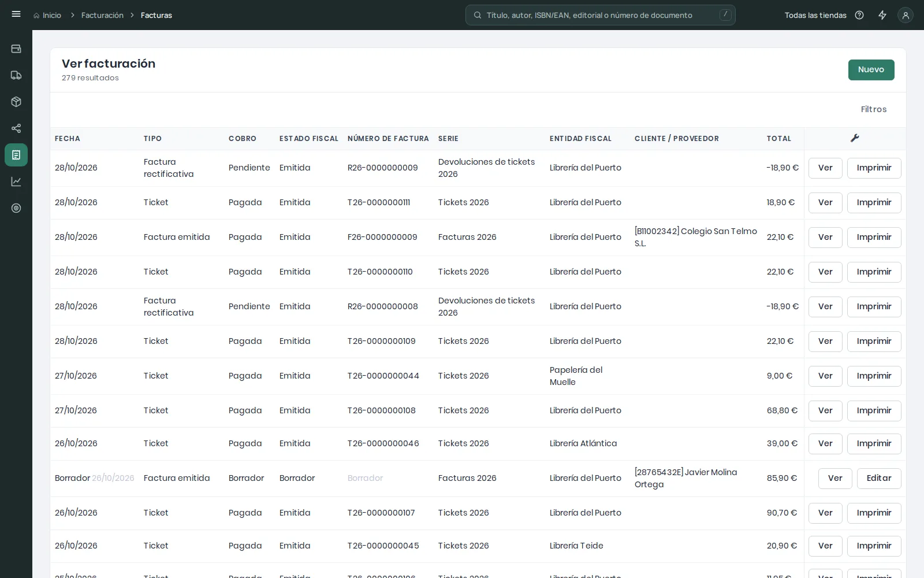View ticket T26-0000000108
The height and width of the screenshot is (578, 924).
click(x=825, y=411)
